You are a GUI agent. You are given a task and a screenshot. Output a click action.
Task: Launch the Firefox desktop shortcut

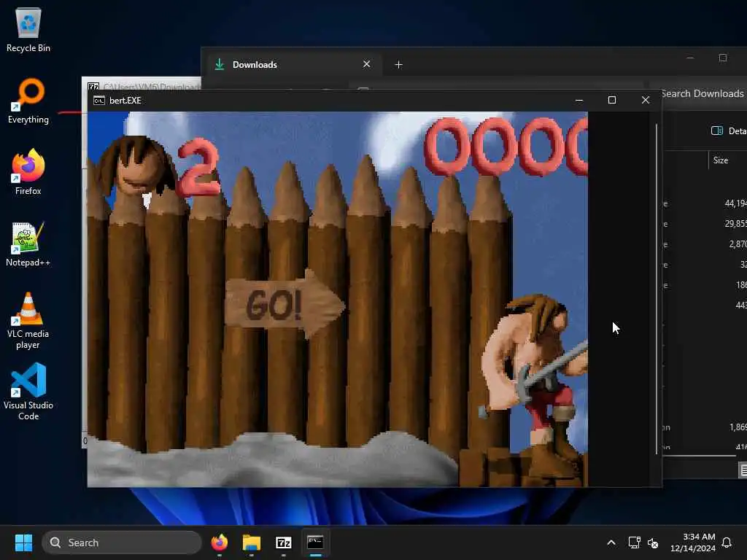[28, 172]
